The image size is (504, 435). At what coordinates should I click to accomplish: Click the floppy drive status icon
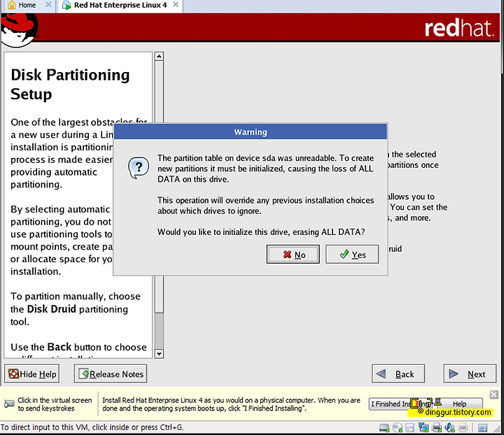coord(409,427)
